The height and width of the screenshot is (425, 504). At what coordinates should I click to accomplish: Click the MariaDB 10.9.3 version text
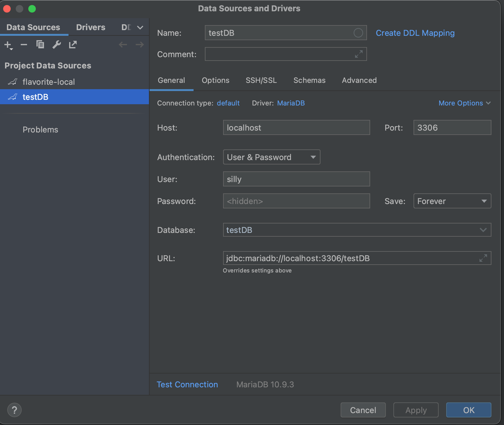(265, 385)
